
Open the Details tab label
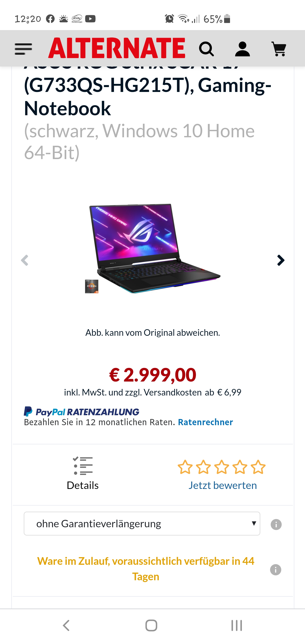[x=83, y=485]
